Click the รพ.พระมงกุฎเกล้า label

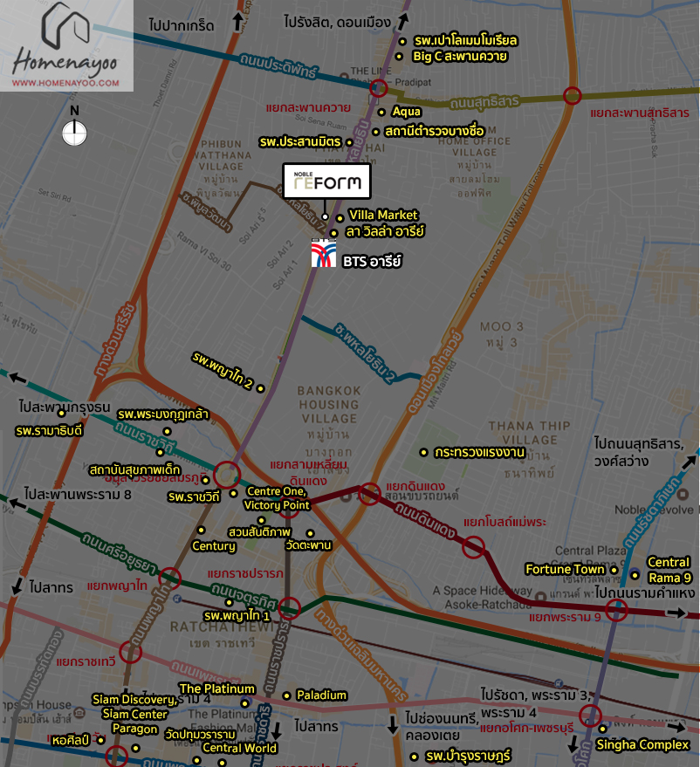pyautogui.click(x=163, y=414)
